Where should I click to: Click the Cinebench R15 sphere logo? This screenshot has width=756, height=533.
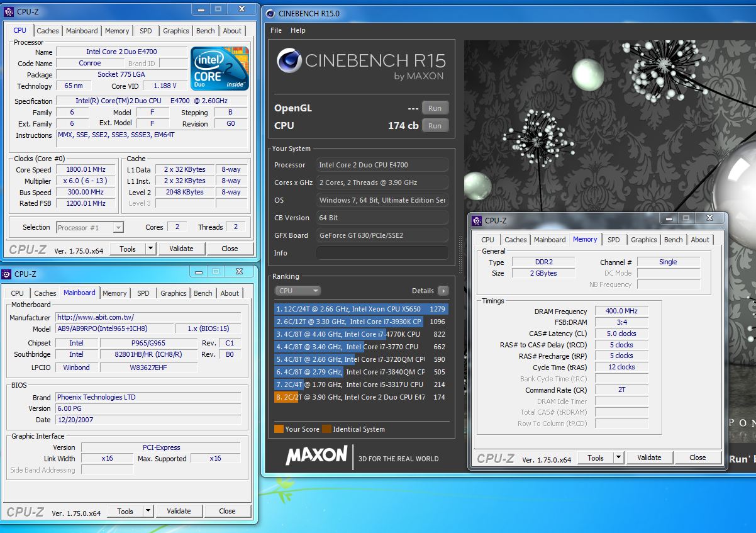coord(288,61)
